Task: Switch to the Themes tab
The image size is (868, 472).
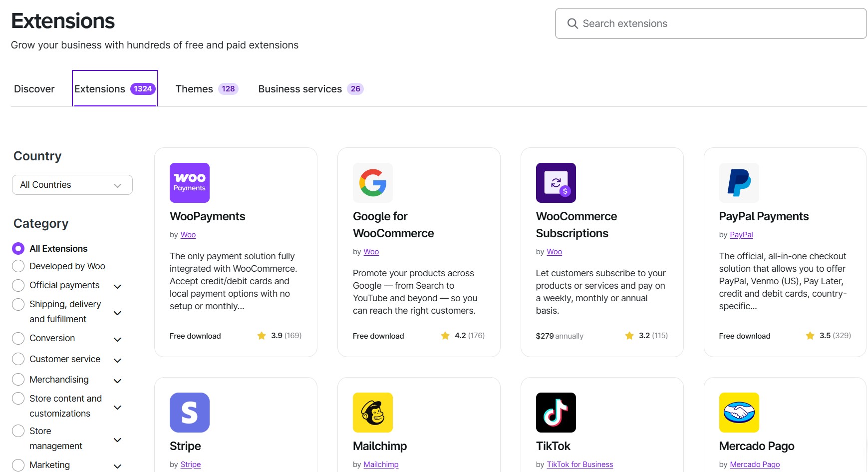Action: (207, 89)
